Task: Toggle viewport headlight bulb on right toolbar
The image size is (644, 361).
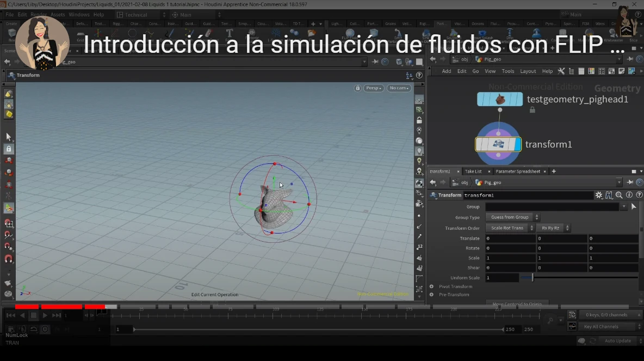Action: point(419,151)
